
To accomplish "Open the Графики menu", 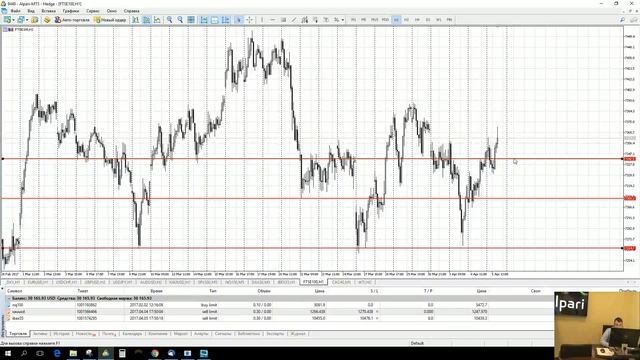I will (x=71, y=11).
